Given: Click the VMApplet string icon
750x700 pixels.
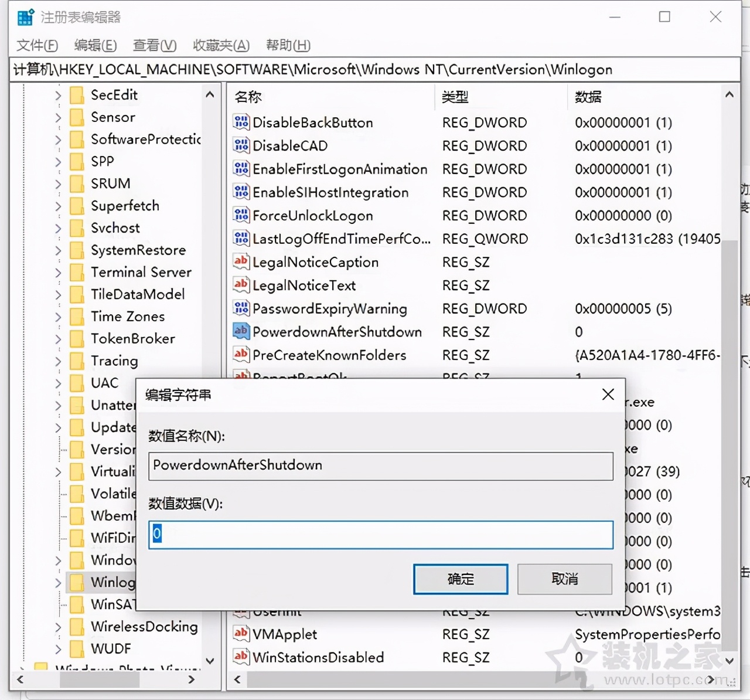Looking at the screenshot, I should (241, 634).
